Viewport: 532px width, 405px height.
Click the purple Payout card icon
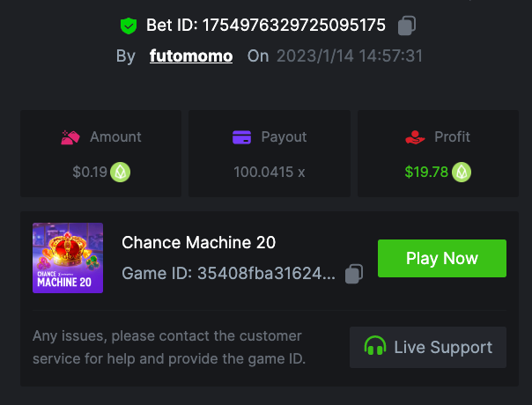pos(242,137)
